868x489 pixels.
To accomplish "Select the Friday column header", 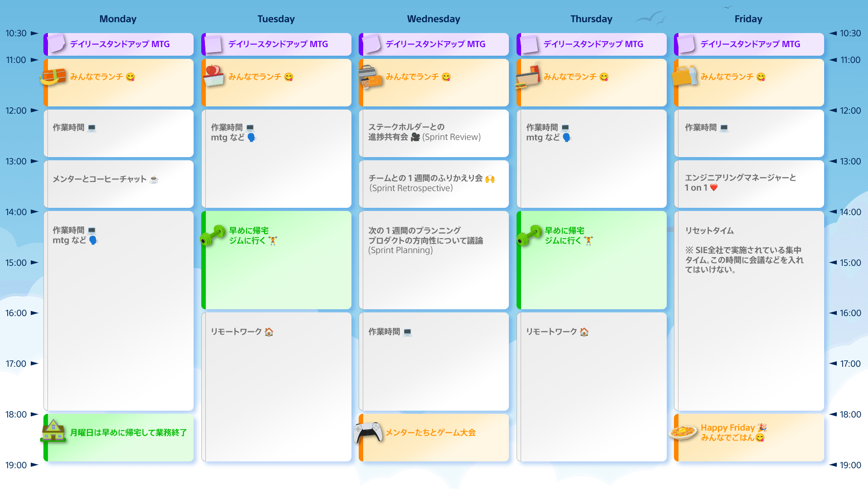I will click(748, 19).
